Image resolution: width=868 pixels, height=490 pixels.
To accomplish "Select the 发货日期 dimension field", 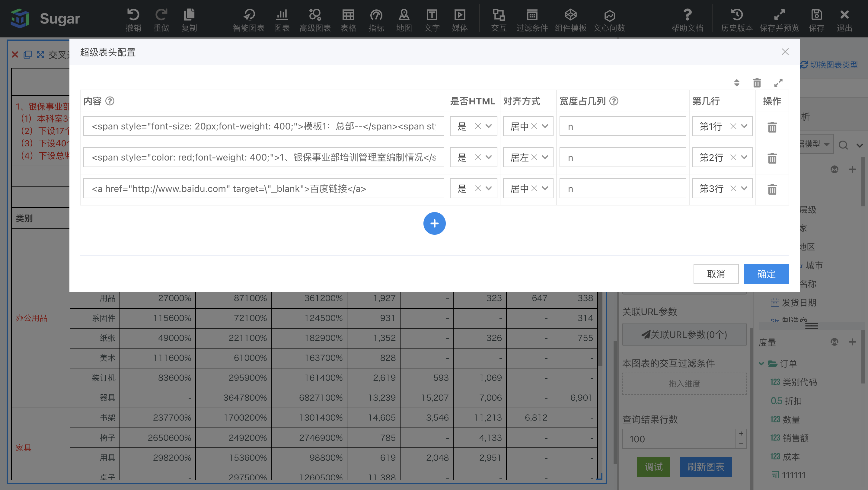I will [793, 302].
